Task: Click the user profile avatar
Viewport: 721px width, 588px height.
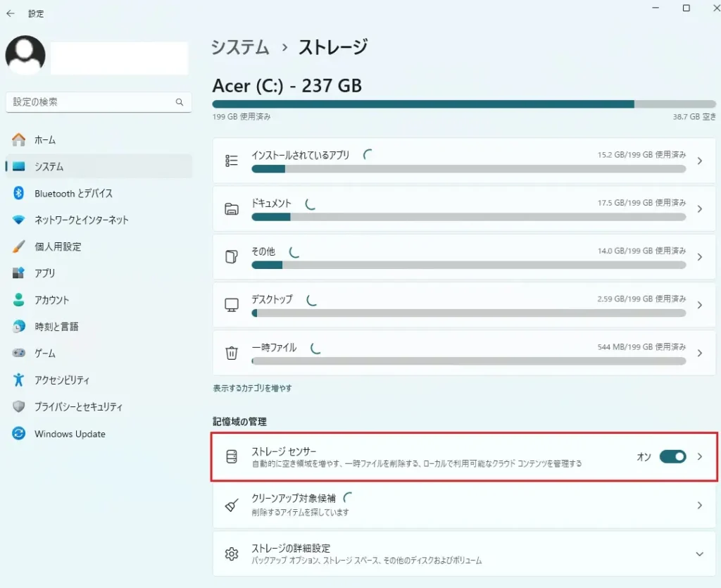Action: (25, 55)
